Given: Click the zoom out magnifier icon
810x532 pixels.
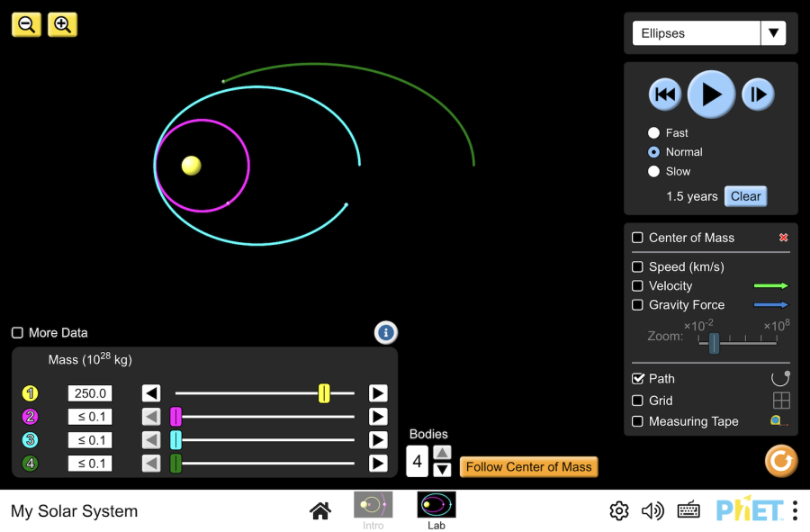Looking at the screenshot, I should pyautogui.click(x=26, y=25).
